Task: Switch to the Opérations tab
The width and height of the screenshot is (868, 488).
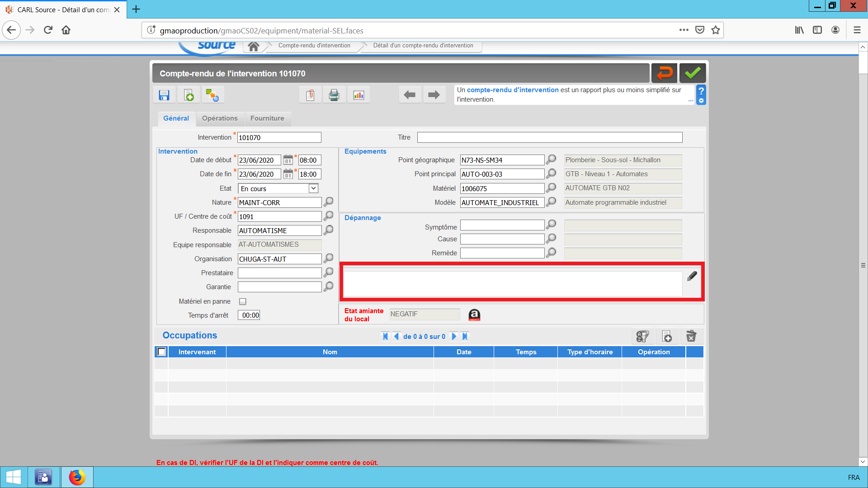Action: coord(220,118)
